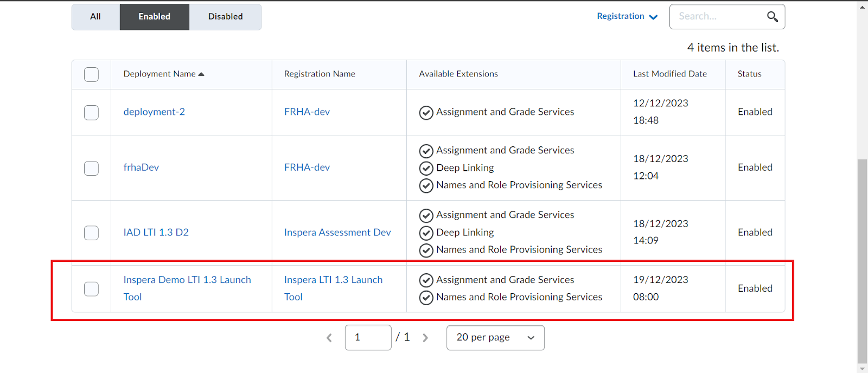Click checkmark icon by IAD LTI Deep Linking
The width and height of the screenshot is (868, 373).
coord(426,233)
